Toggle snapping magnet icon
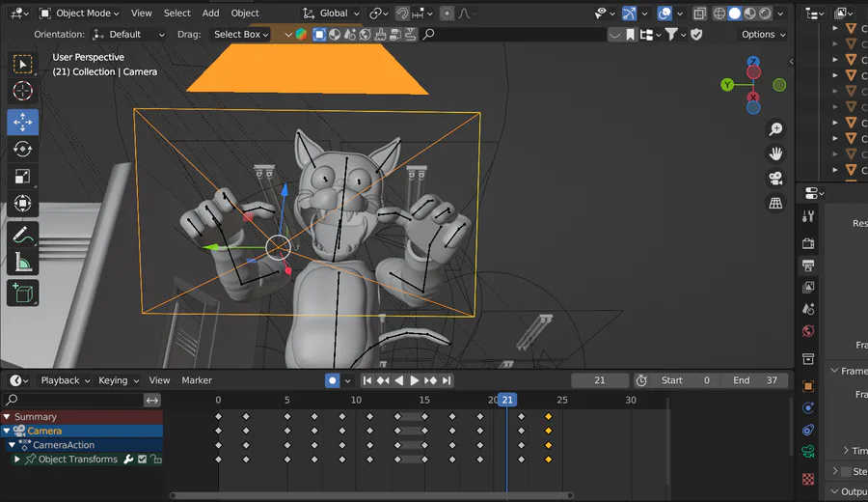 (402, 14)
